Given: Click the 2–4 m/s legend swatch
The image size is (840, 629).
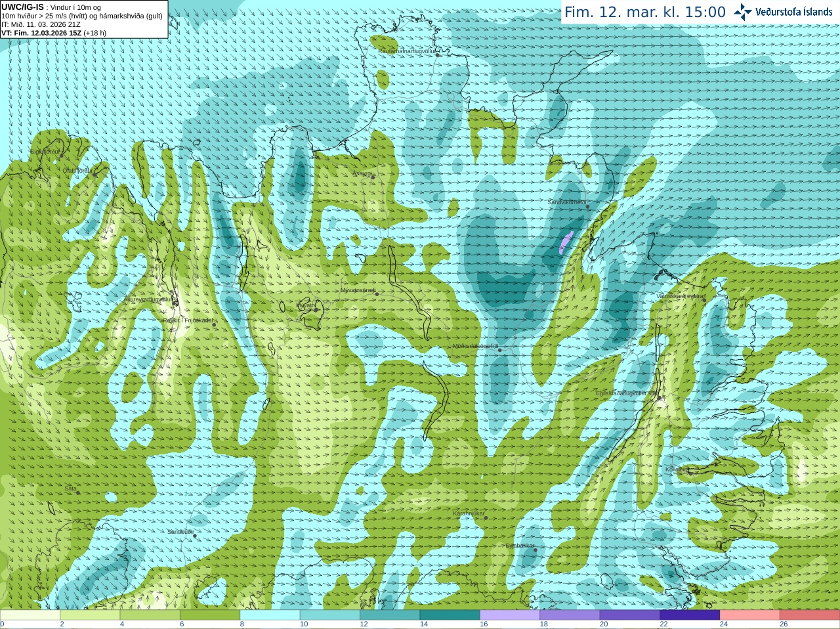Looking at the screenshot, I should (x=90, y=615).
